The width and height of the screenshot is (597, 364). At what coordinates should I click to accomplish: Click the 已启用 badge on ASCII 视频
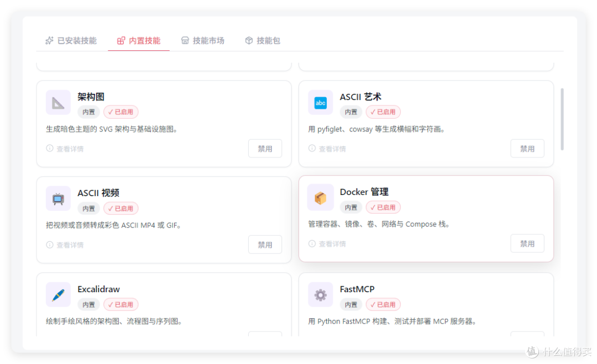[121, 208]
